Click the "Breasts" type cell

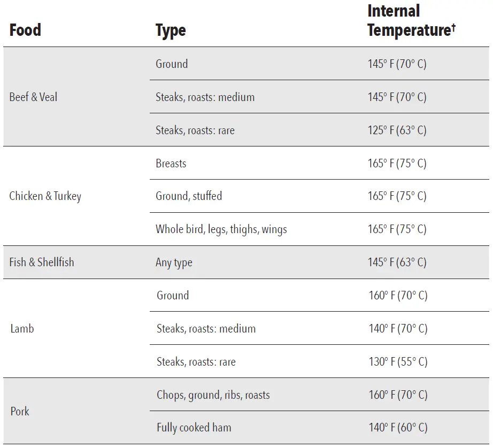pyautogui.click(x=171, y=163)
